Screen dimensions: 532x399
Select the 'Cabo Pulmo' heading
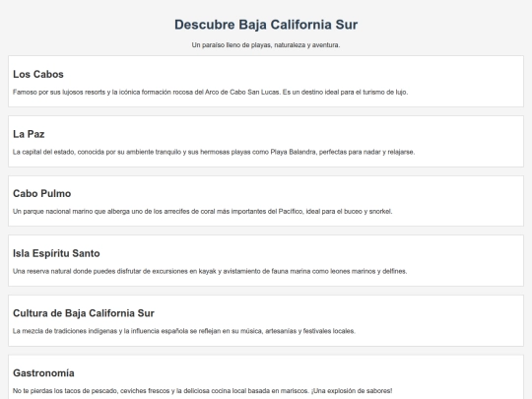pos(42,193)
